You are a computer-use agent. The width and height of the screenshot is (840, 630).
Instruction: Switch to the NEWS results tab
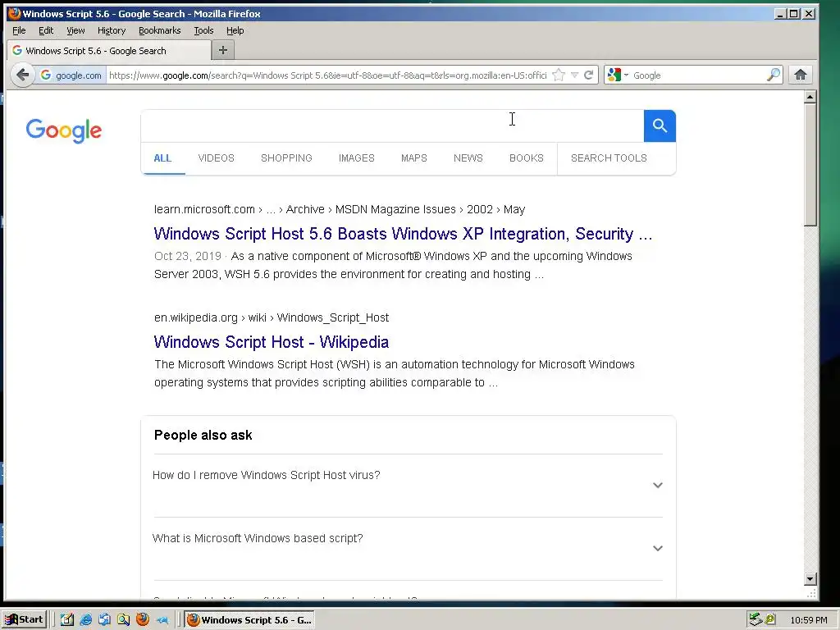tap(468, 158)
